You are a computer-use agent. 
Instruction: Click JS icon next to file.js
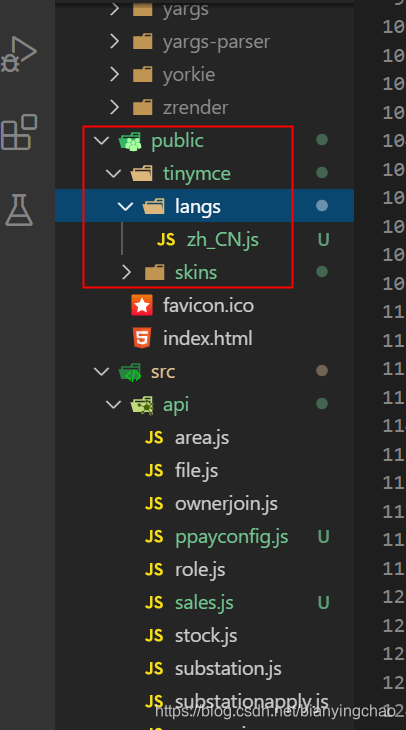[x=154, y=470]
